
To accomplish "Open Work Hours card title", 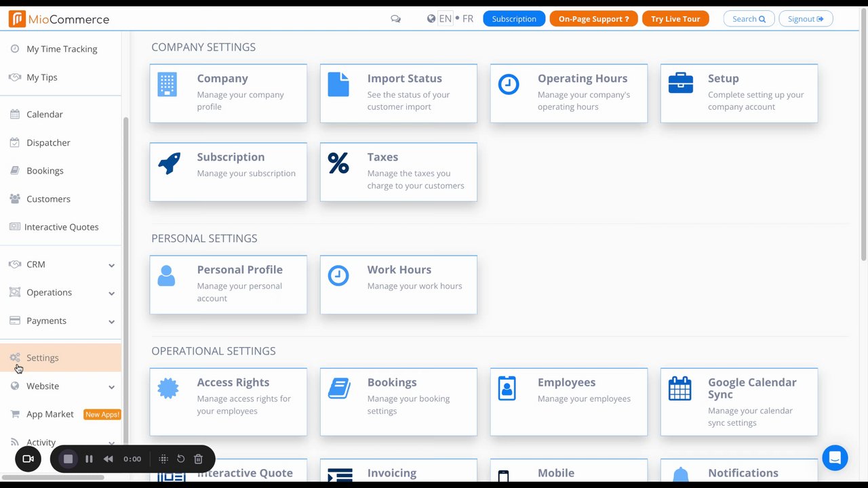I will pyautogui.click(x=399, y=270).
